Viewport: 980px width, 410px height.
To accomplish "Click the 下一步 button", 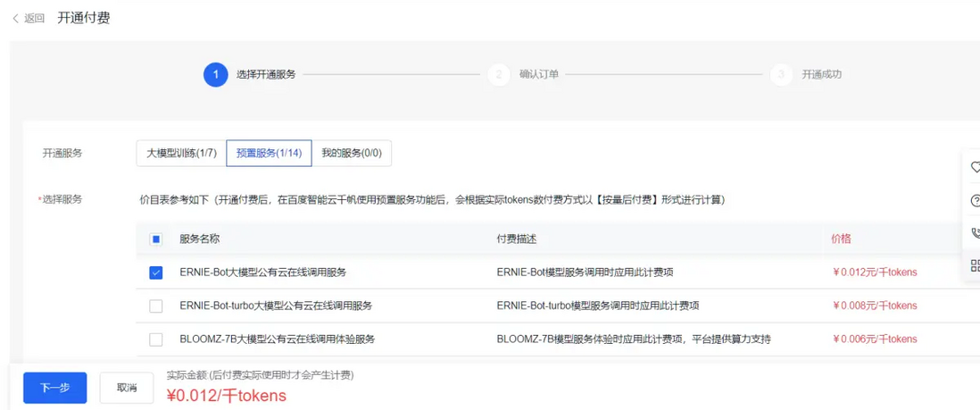I will pyautogui.click(x=55, y=388).
